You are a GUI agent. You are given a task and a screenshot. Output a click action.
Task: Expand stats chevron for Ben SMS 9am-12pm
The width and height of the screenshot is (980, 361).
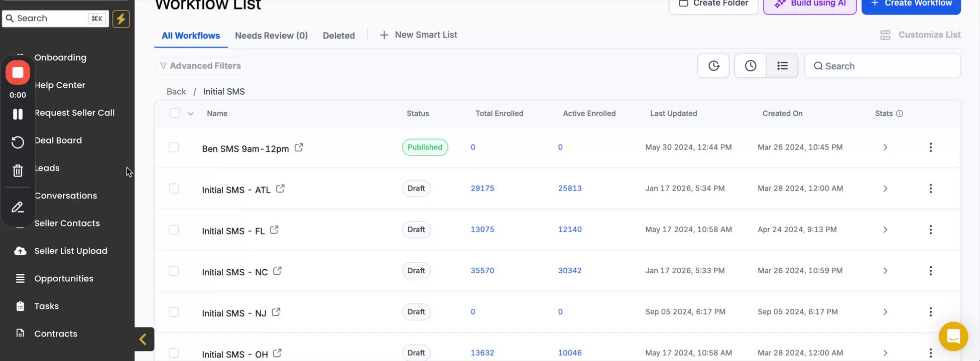click(885, 147)
